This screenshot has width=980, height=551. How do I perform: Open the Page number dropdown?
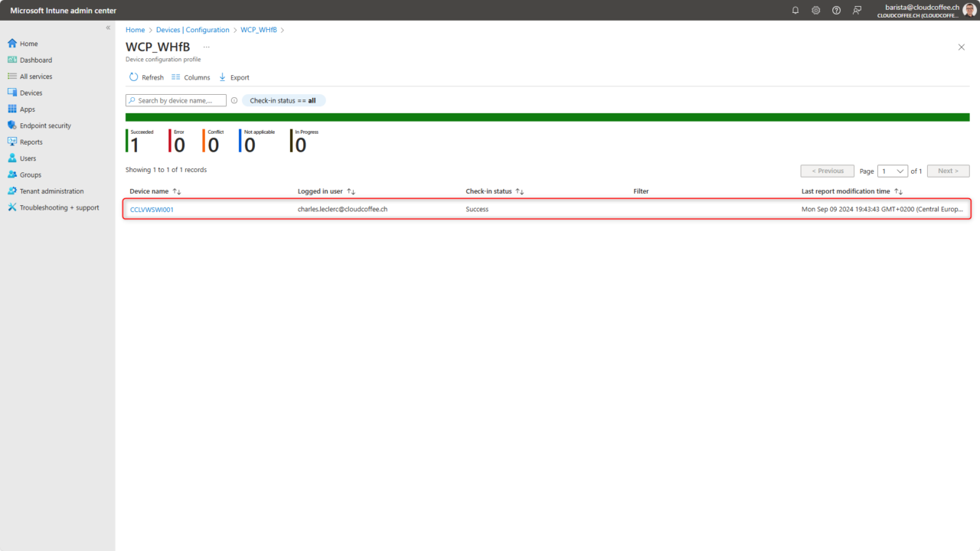click(892, 171)
